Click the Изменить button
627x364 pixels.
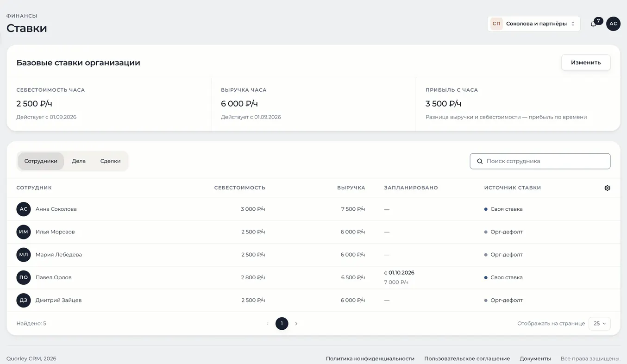pyautogui.click(x=586, y=63)
